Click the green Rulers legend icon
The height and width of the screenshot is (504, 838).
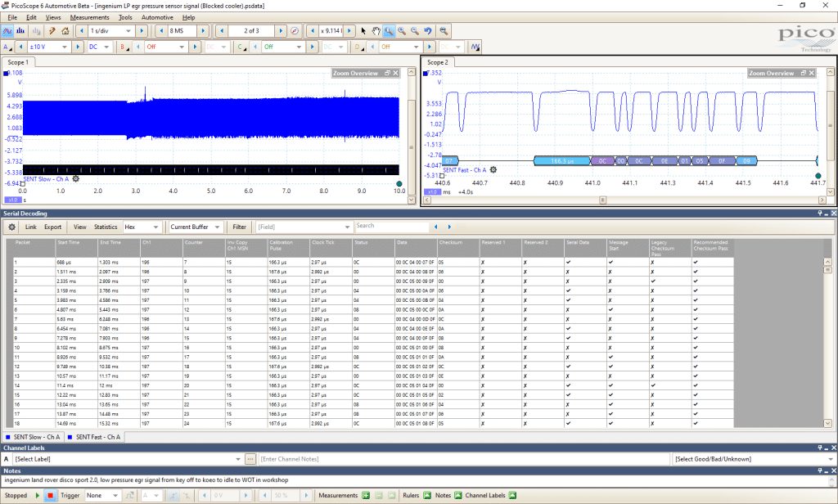427,496
